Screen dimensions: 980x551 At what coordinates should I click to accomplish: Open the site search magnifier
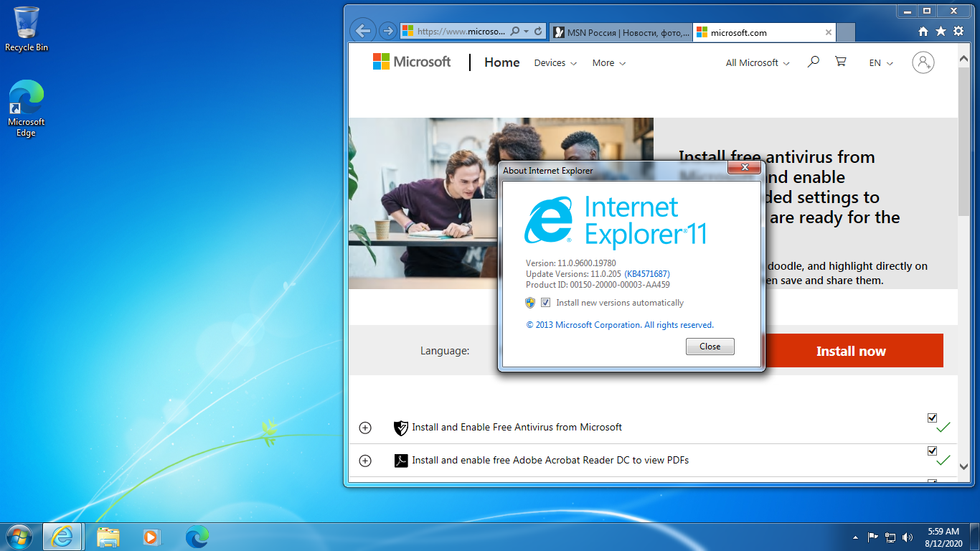coord(813,62)
